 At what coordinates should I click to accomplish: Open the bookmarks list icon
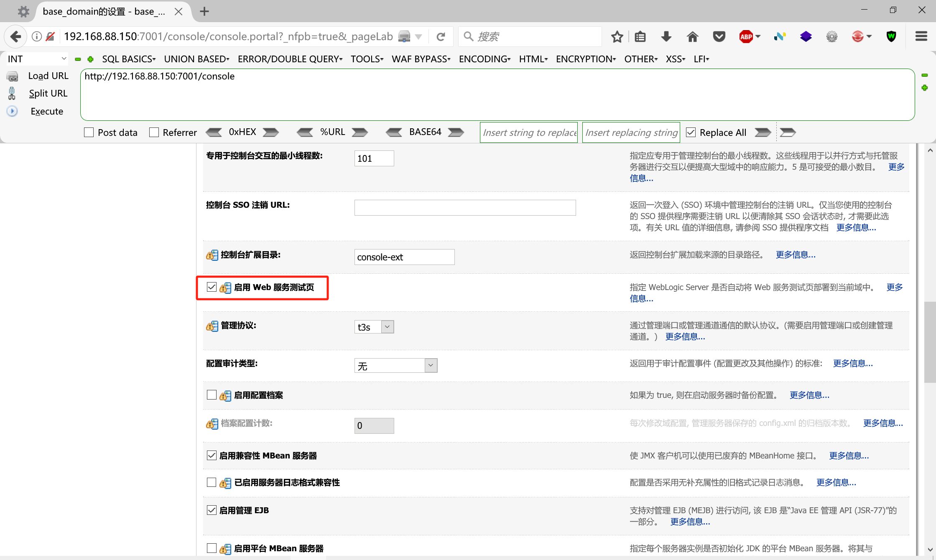click(640, 37)
